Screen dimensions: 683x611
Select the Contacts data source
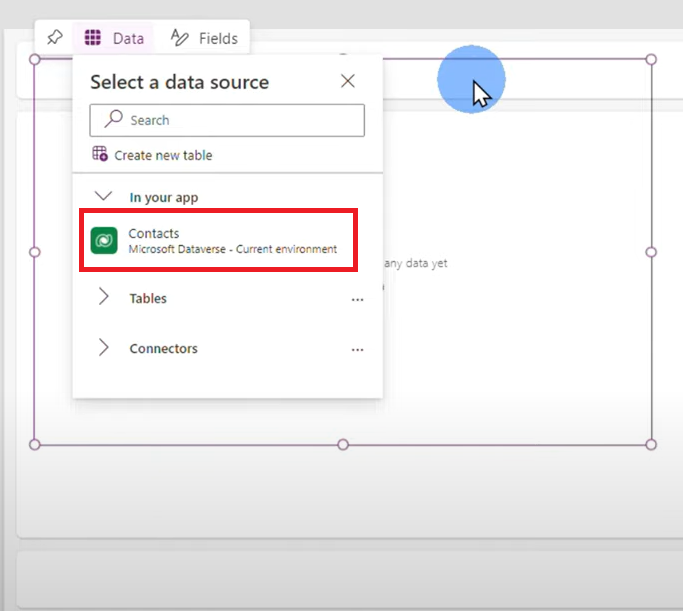click(218, 240)
